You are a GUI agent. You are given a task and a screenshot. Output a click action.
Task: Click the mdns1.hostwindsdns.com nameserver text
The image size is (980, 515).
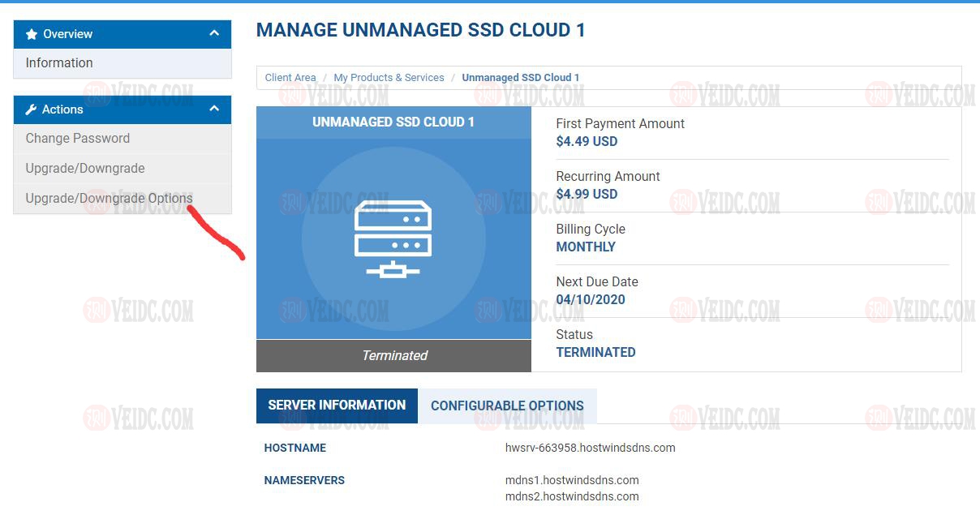(x=572, y=480)
